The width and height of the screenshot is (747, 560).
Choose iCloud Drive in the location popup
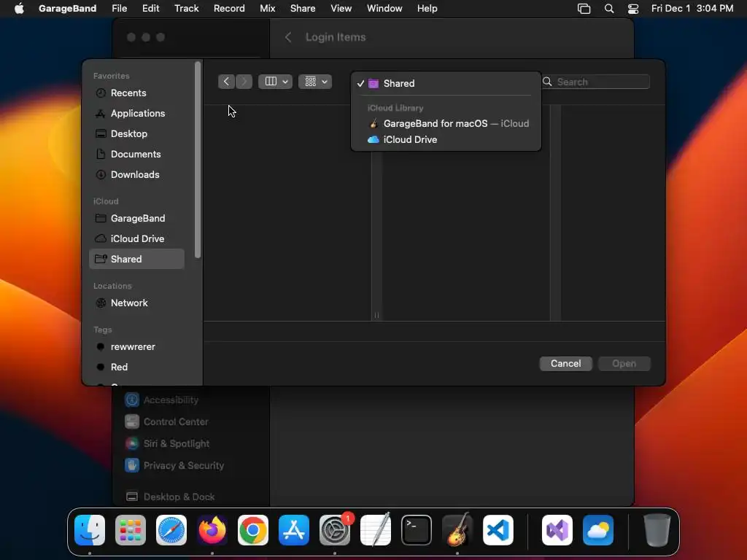point(446,139)
